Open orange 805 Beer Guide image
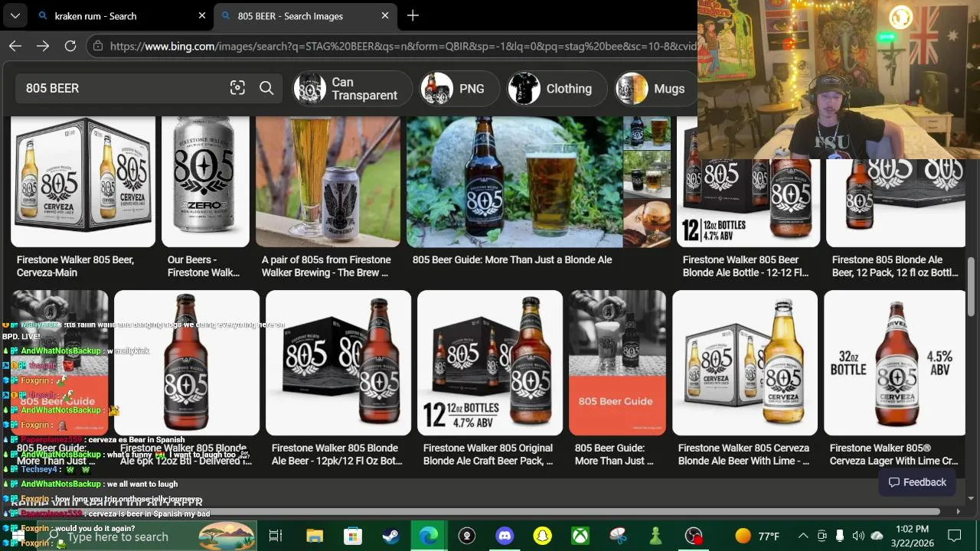This screenshot has width=980, height=551. coord(617,363)
